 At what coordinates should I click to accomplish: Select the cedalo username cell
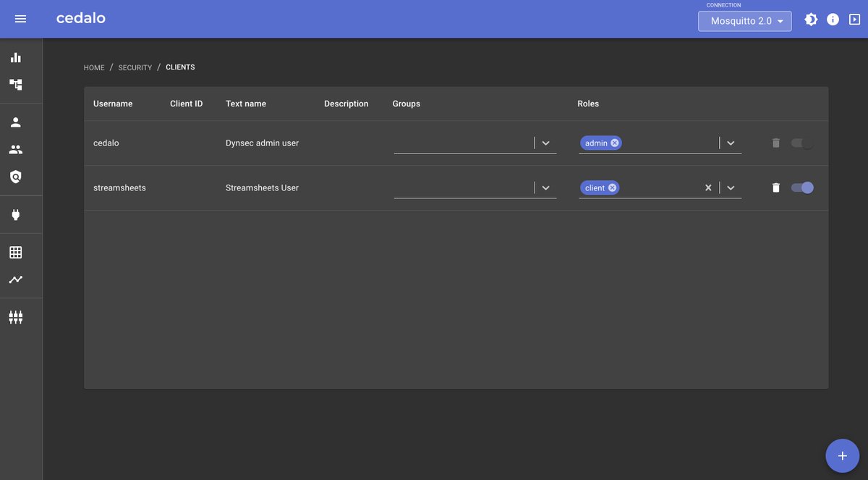pyautogui.click(x=106, y=143)
